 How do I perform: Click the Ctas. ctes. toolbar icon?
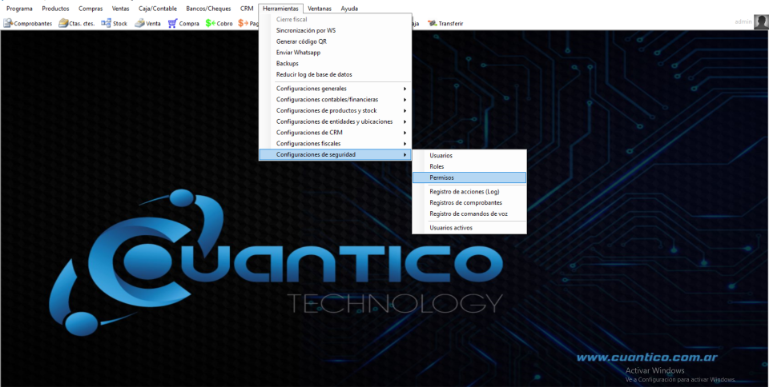pyautogui.click(x=63, y=23)
